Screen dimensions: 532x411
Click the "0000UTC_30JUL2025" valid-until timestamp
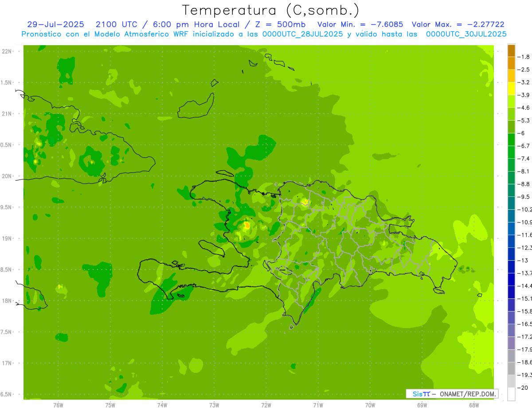[x=466, y=34]
